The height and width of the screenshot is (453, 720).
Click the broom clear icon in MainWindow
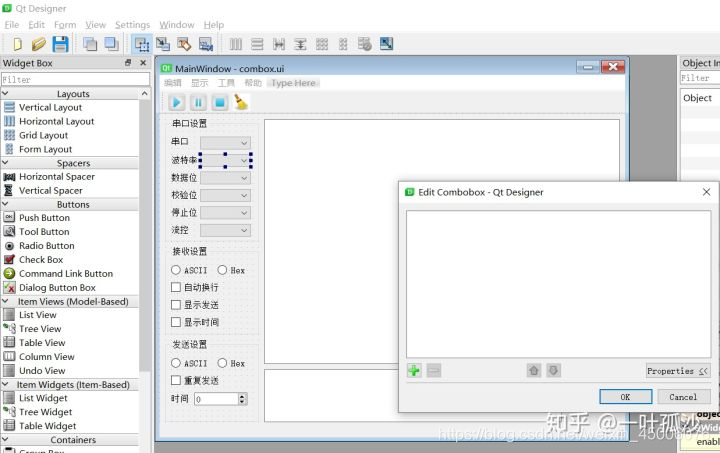pos(241,102)
